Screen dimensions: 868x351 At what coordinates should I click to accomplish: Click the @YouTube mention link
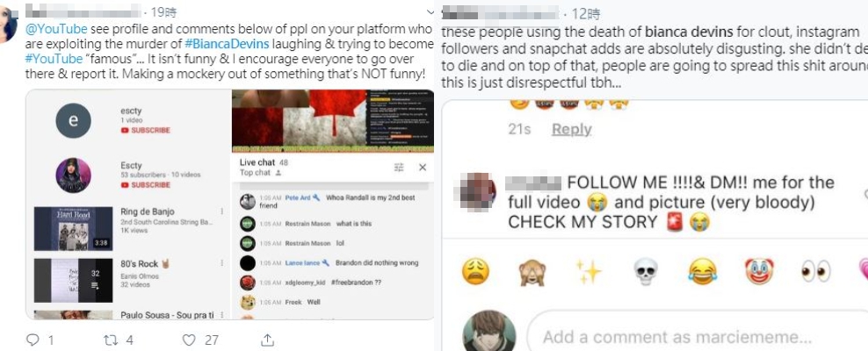pos(56,29)
